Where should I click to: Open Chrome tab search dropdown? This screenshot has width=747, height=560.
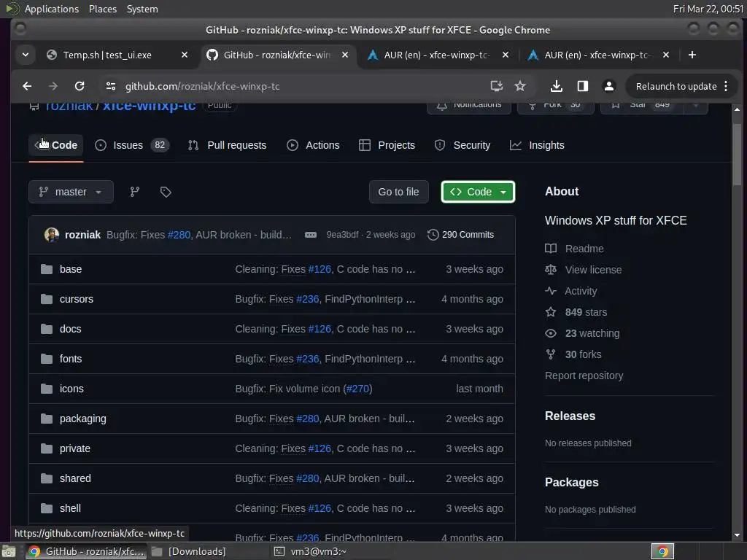click(26, 55)
